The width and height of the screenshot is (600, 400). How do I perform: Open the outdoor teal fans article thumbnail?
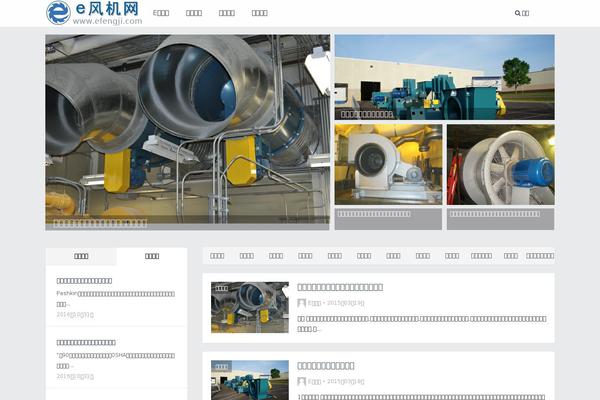(250, 380)
